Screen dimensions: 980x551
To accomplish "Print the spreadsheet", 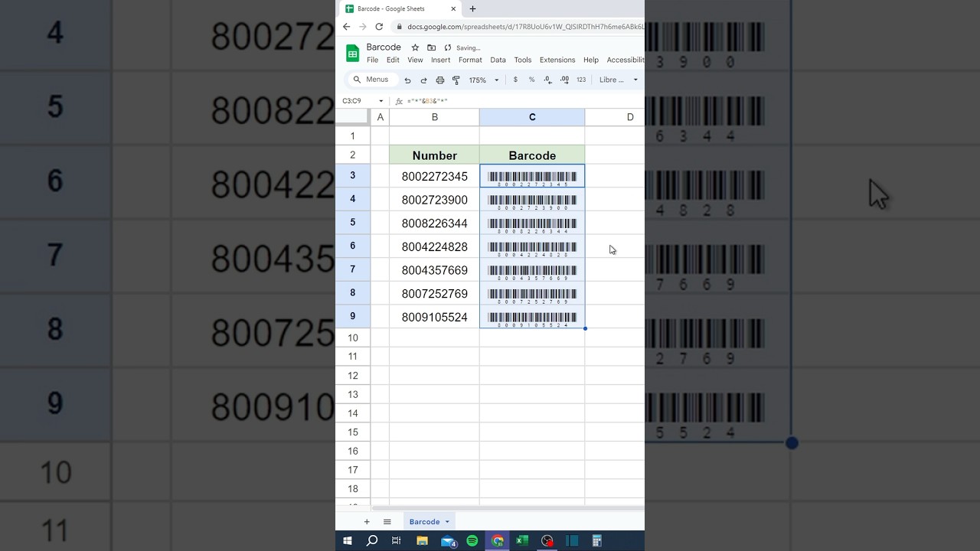I will click(440, 80).
